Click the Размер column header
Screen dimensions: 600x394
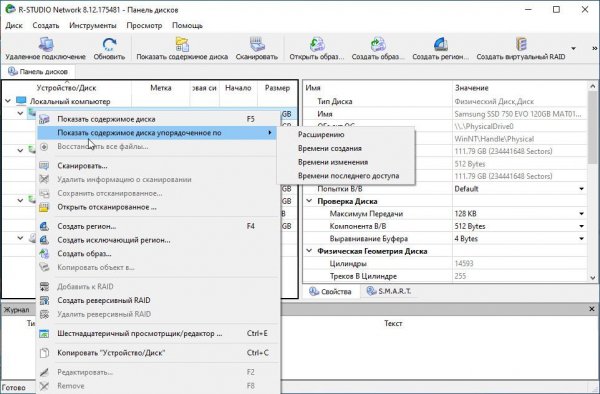277,88
